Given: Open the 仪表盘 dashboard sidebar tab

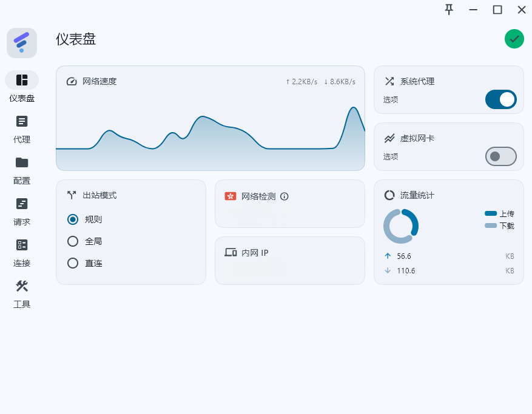Looking at the screenshot, I should 22,87.
